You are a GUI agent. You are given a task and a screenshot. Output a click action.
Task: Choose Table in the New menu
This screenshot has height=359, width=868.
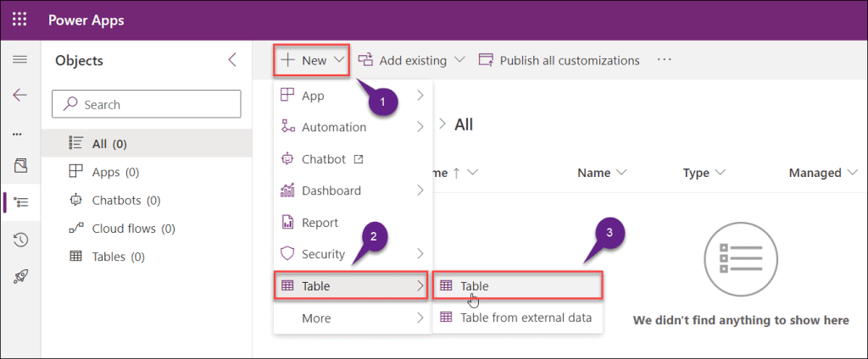pos(351,286)
